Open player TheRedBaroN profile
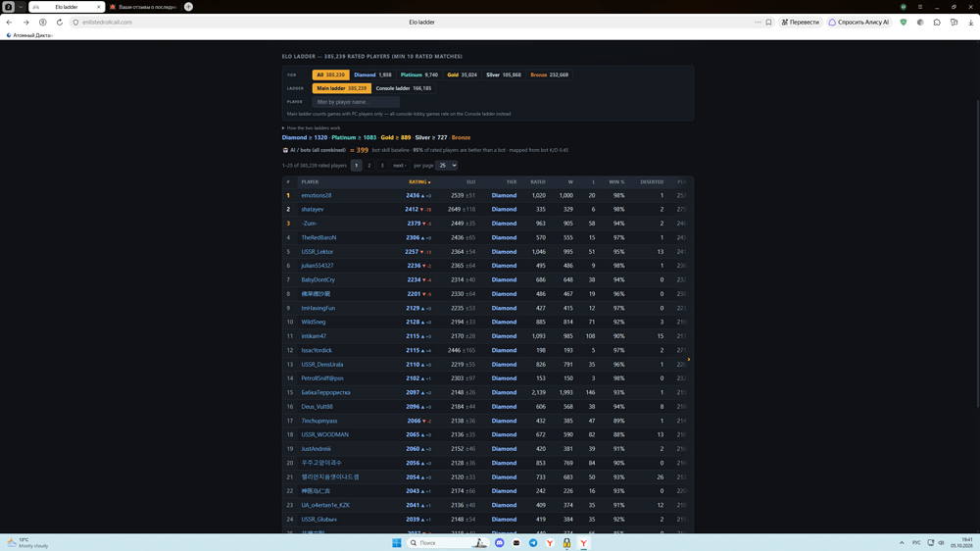 coord(318,237)
